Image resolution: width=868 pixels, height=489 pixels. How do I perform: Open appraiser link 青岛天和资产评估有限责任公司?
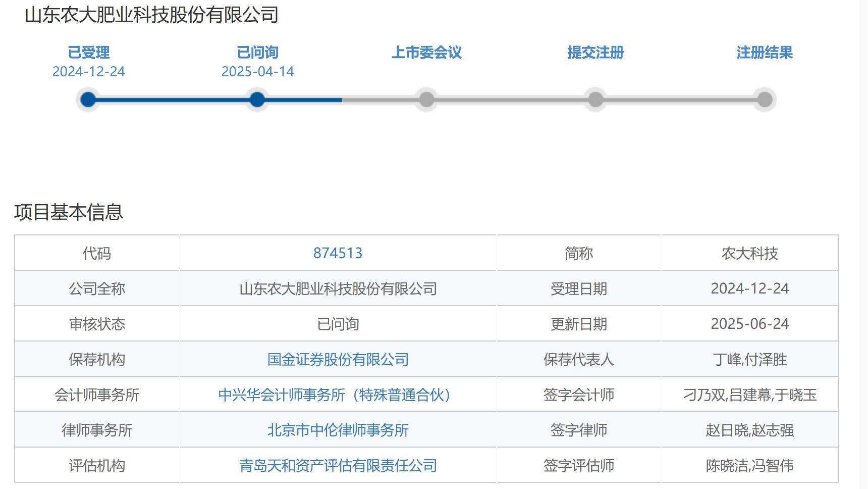tap(338, 465)
